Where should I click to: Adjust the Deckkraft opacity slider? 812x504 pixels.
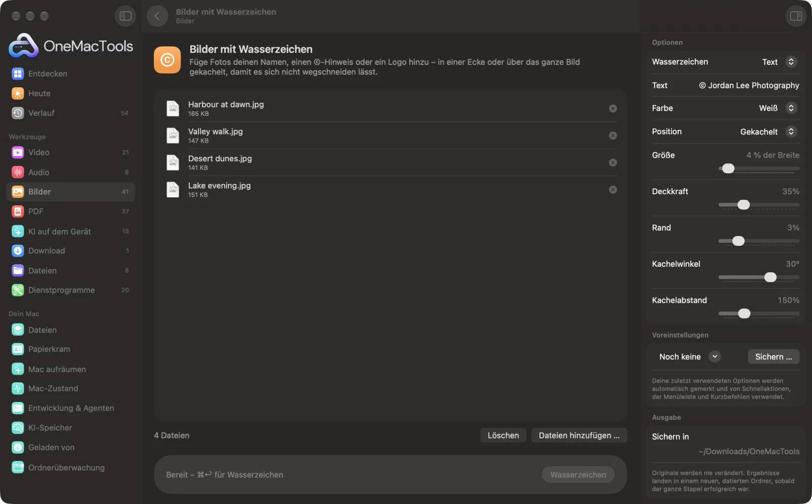pos(759,205)
